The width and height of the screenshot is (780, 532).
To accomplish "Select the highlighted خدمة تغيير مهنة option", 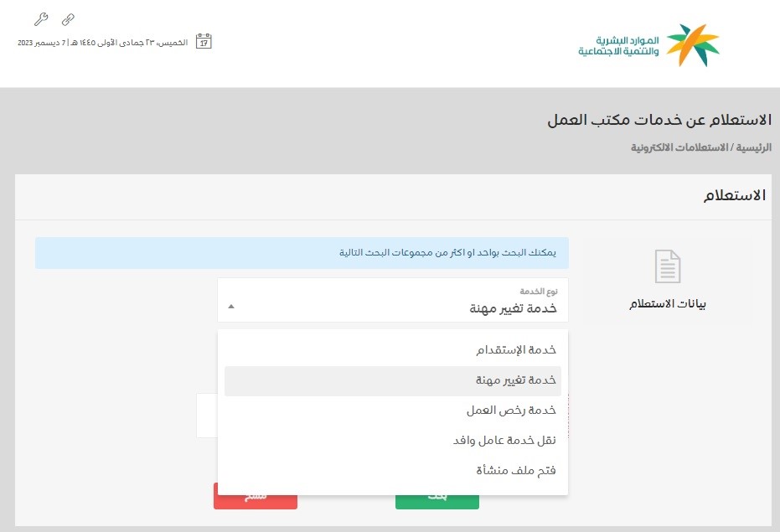I will 392,380.
